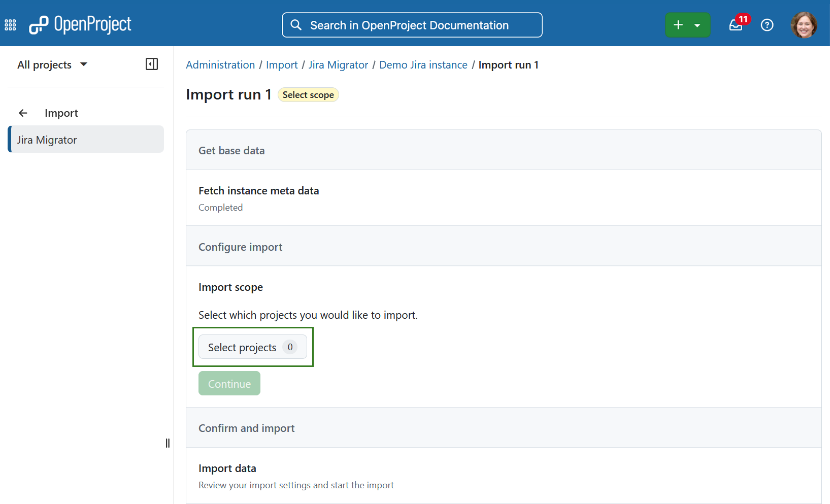Click the back arrow next to Import

click(23, 113)
